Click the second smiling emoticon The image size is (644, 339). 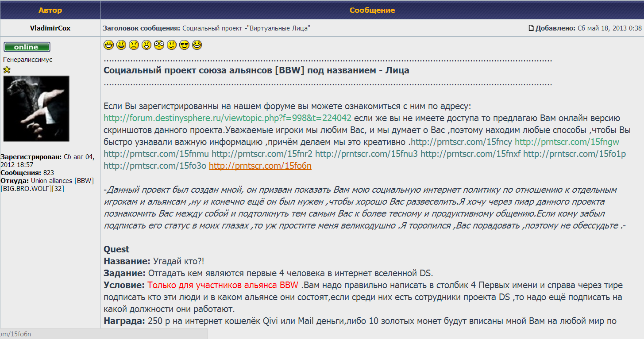[121, 45]
